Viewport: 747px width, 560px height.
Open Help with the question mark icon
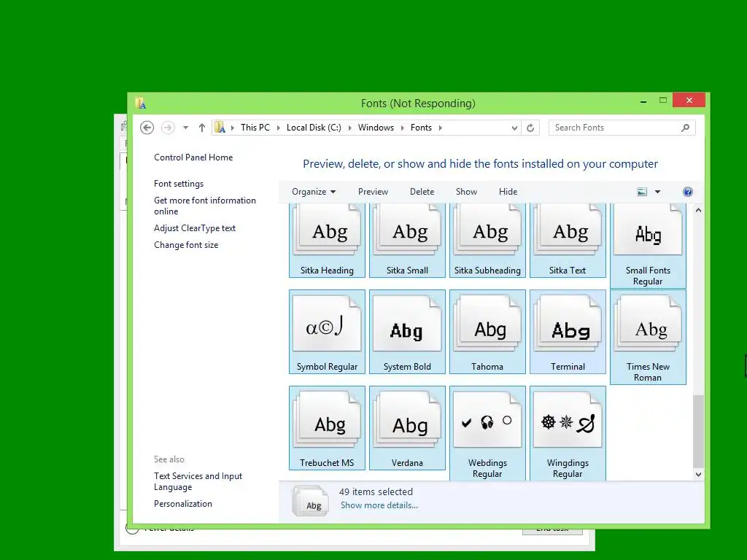tap(687, 192)
